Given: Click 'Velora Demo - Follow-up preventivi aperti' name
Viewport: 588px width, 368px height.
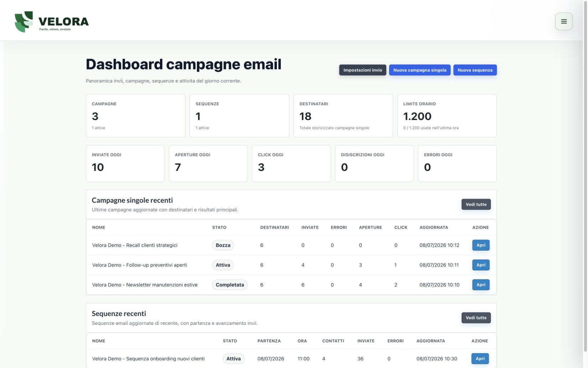Looking at the screenshot, I should point(139,265).
